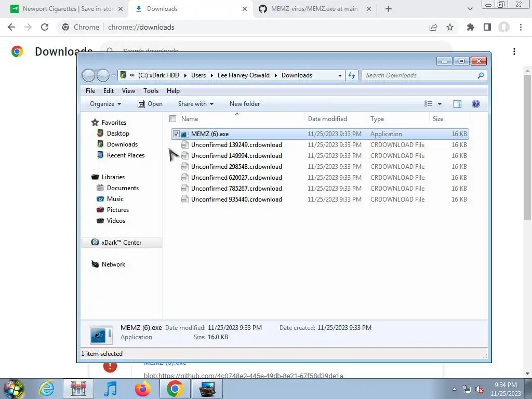Open Chrome profile avatar
The width and height of the screenshot is (532, 399).
point(504,27)
